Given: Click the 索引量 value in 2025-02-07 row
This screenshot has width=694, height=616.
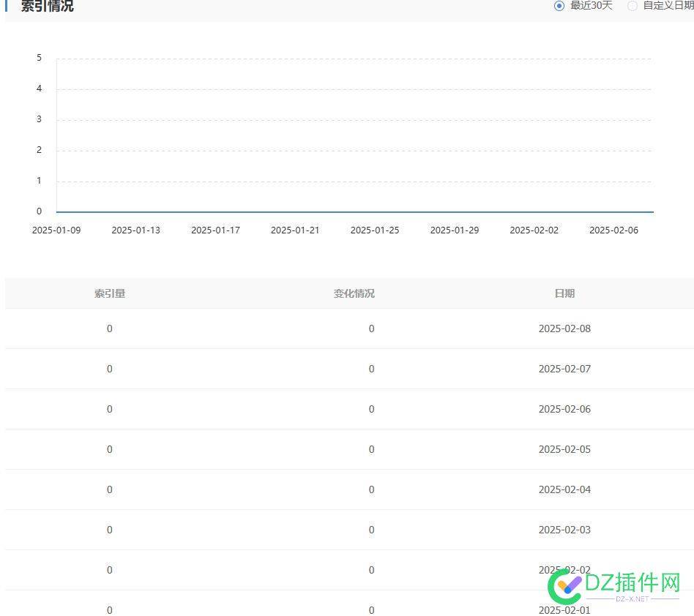Looking at the screenshot, I should (110, 369).
